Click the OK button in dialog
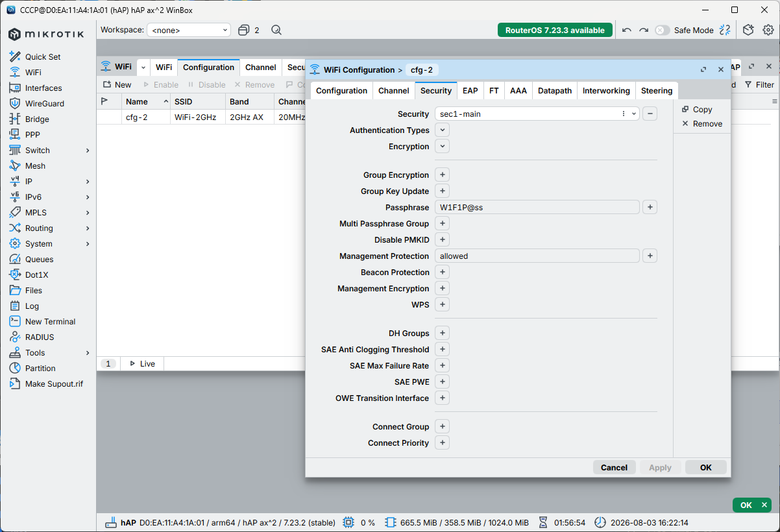 (x=706, y=468)
